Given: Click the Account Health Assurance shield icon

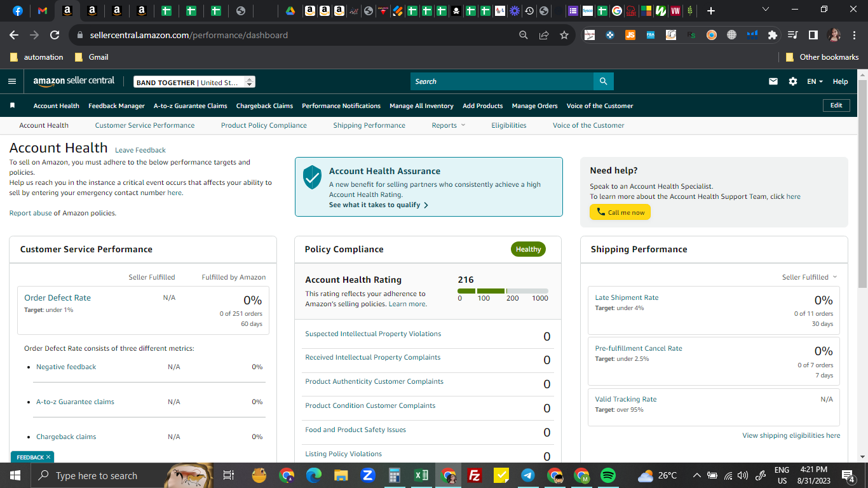Looking at the screenshot, I should point(312,177).
